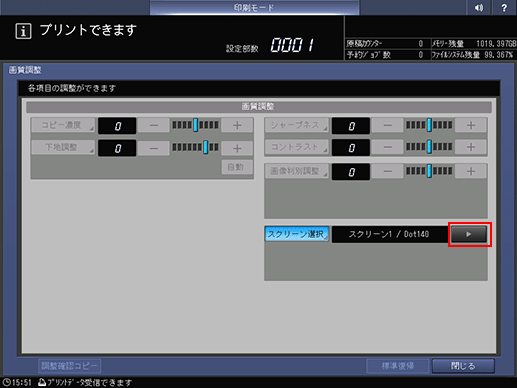Select the スクリーン選択 button
Image resolution: width=517 pixels, height=388 pixels.
coord(297,234)
